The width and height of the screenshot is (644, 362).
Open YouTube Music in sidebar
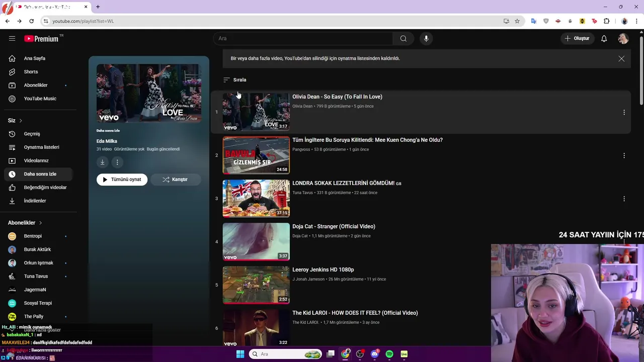tap(38, 99)
